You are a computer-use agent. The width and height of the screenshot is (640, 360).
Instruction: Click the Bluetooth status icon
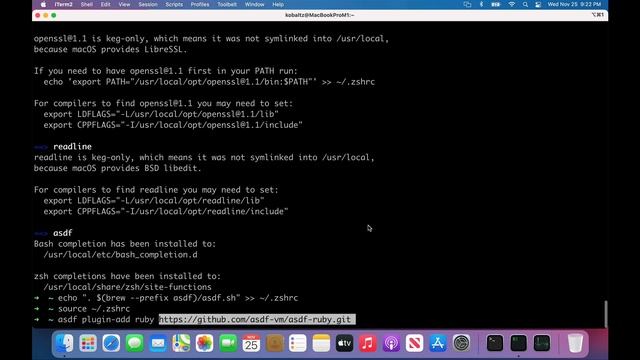pos(481,4)
